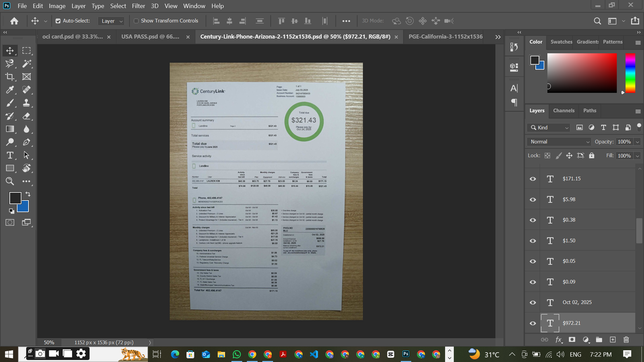Pick the Dodge tool
The width and height of the screenshot is (644, 362).
click(x=10, y=142)
